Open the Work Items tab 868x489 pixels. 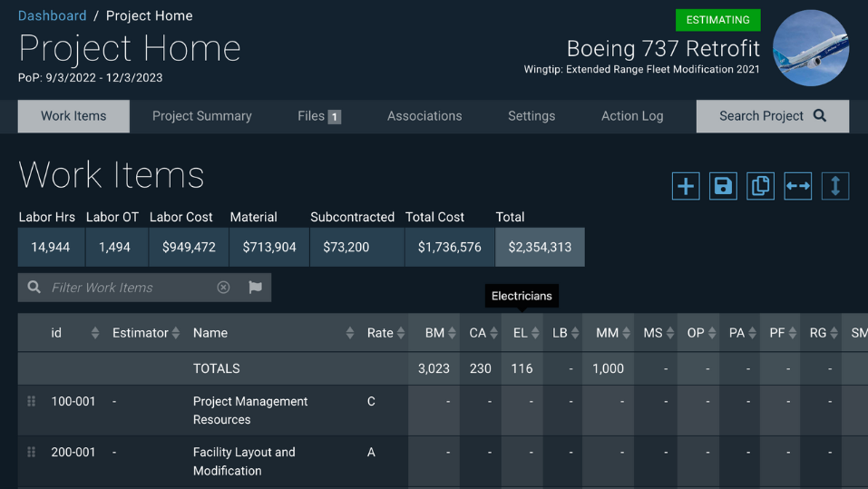pyautogui.click(x=73, y=116)
